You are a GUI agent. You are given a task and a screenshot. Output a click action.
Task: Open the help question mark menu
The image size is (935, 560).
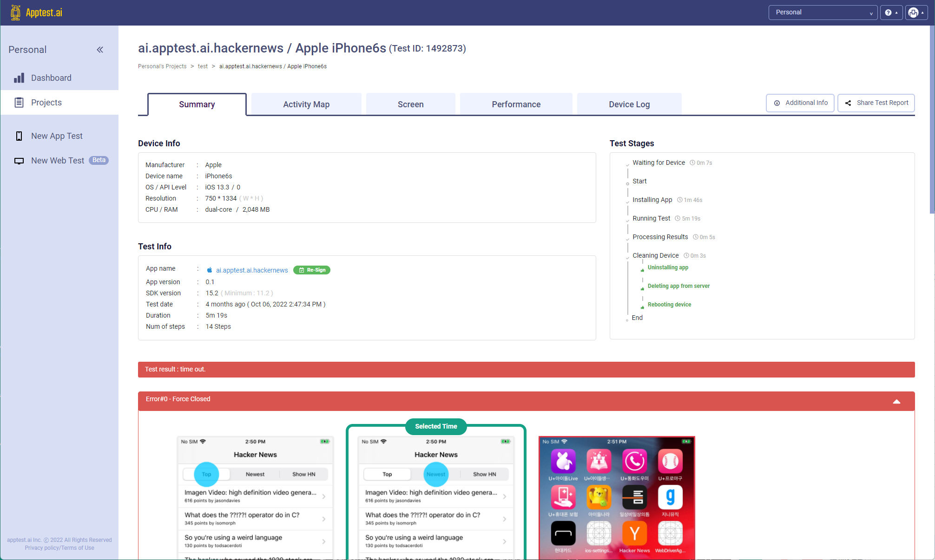pos(891,13)
